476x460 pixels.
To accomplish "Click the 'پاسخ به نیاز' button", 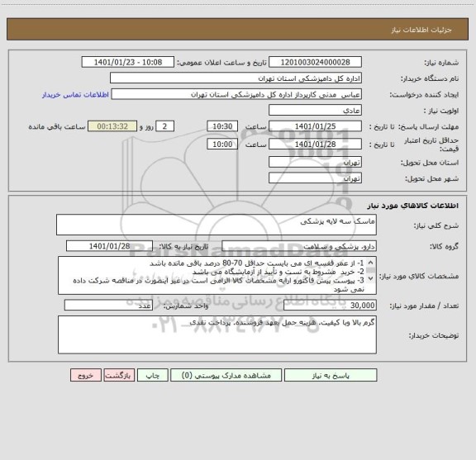I will point(331,375).
